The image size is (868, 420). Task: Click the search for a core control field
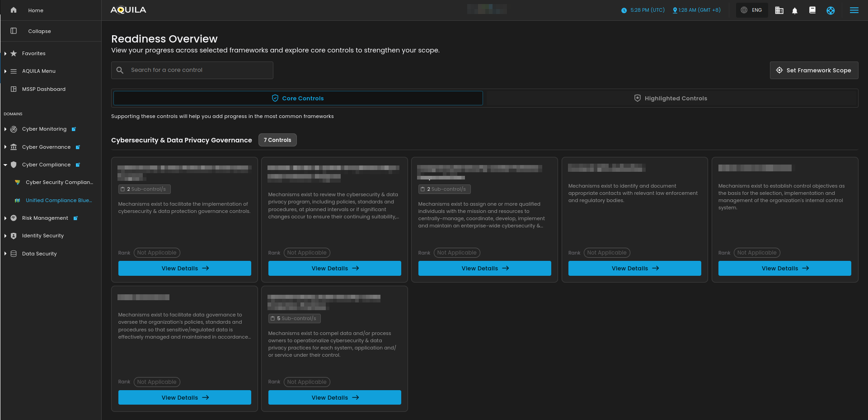click(x=199, y=70)
